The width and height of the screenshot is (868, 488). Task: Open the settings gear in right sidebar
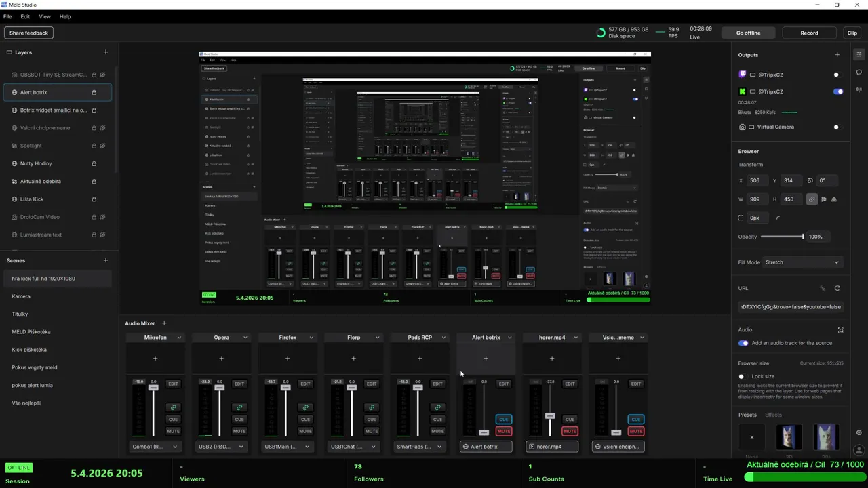[x=859, y=432]
